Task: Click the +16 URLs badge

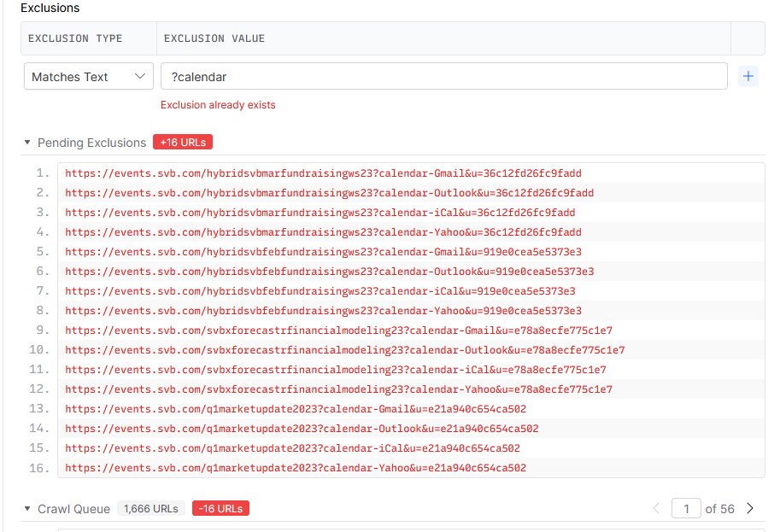Action: point(183,143)
